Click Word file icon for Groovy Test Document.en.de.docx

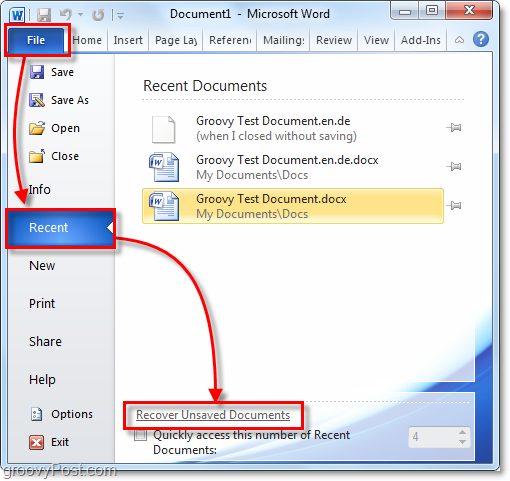click(x=164, y=167)
